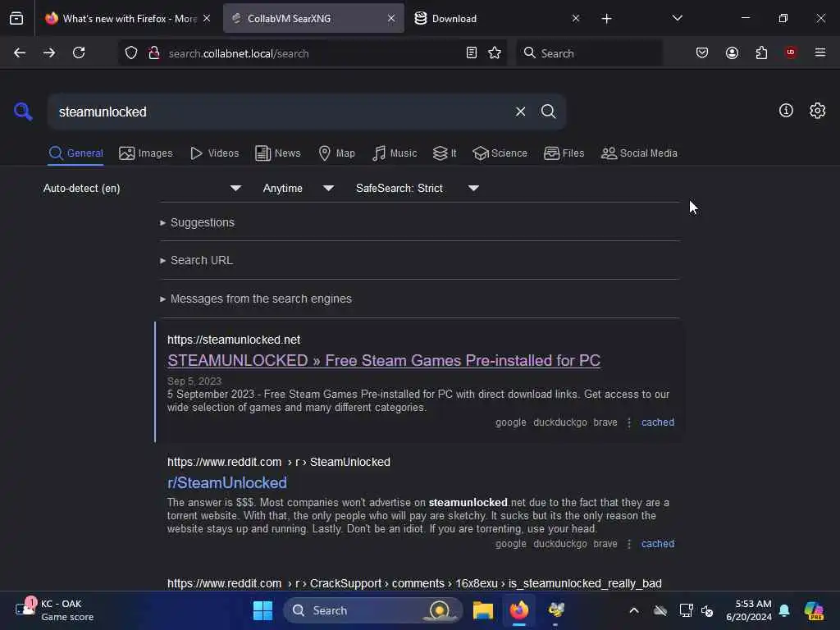The height and width of the screenshot is (630, 840).
Task: Open SearXNG preferences gear icon
Action: click(817, 111)
